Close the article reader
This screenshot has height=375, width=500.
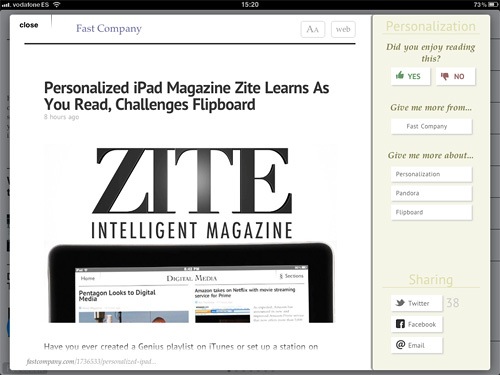(29, 25)
